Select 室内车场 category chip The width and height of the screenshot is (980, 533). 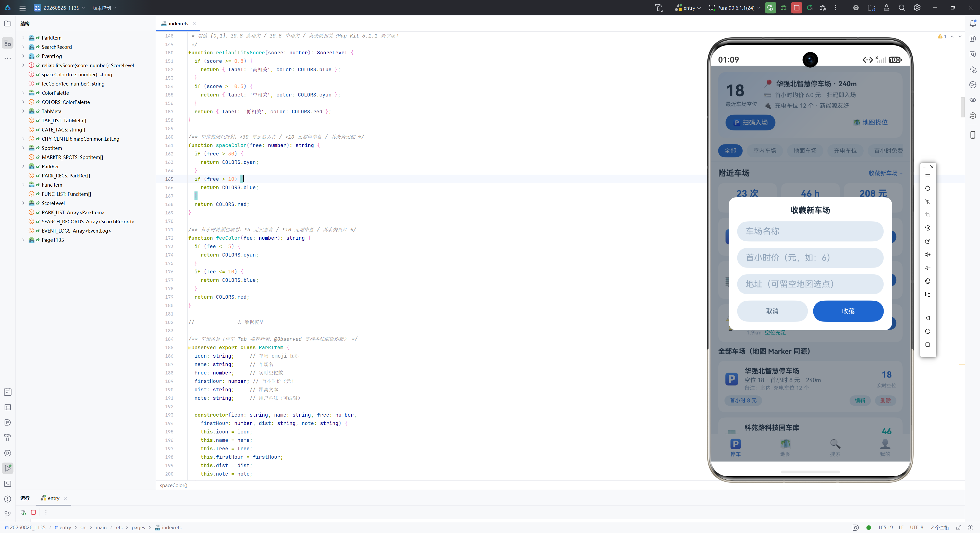coord(765,151)
